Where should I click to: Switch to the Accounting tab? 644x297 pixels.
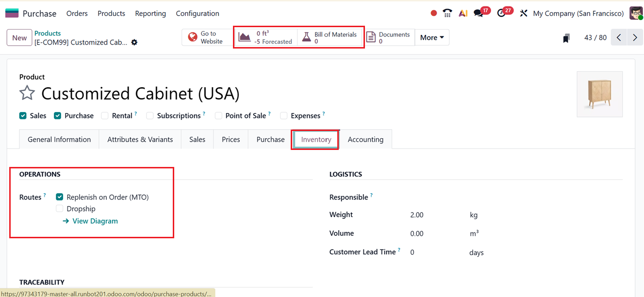tap(365, 139)
